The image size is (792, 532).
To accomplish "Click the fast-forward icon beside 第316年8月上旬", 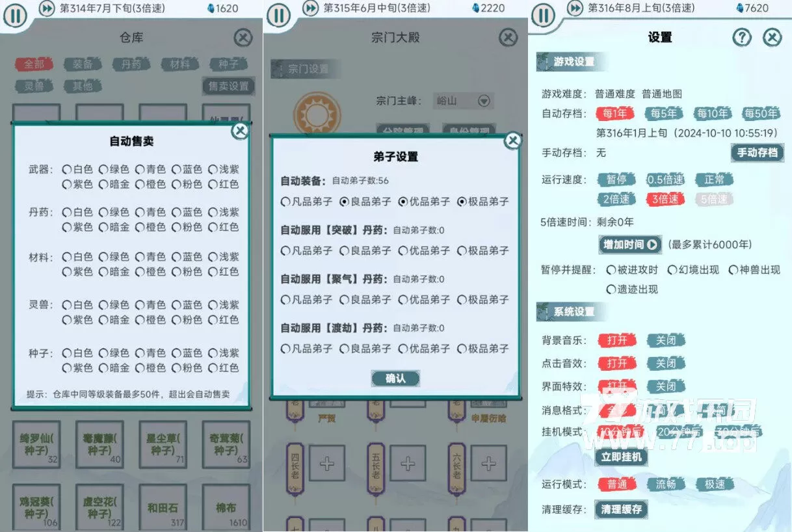I will point(575,8).
